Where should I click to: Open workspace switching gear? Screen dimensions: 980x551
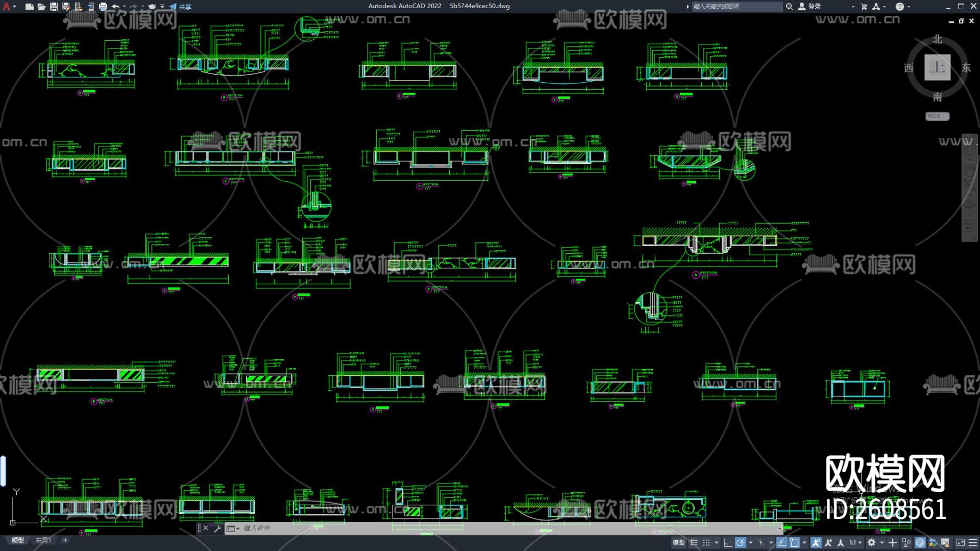click(872, 543)
